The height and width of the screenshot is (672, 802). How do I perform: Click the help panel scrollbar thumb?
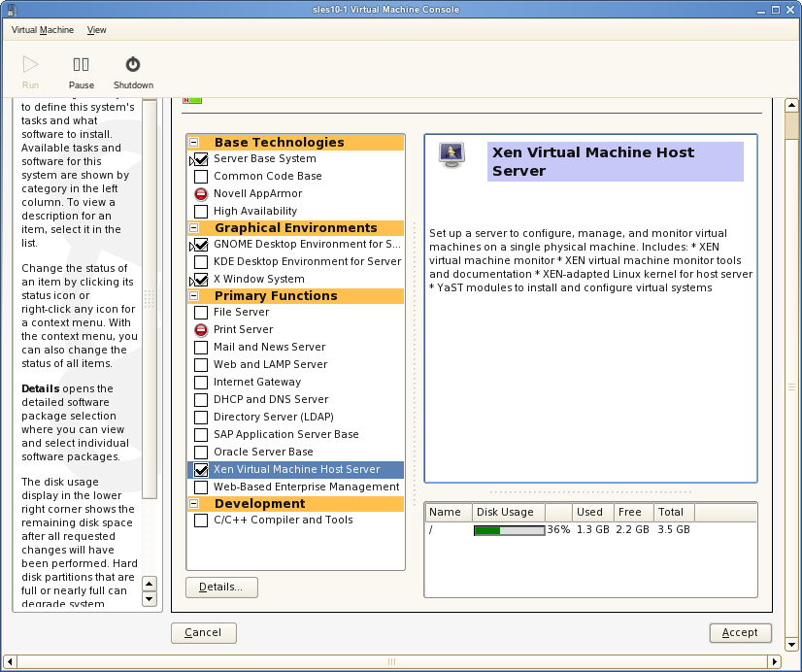(150, 299)
